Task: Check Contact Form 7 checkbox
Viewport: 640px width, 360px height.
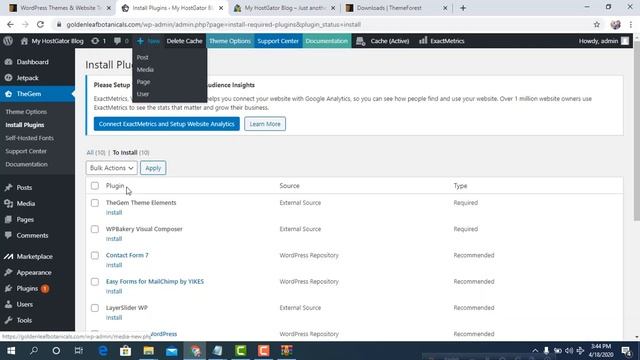Action: (x=95, y=256)
